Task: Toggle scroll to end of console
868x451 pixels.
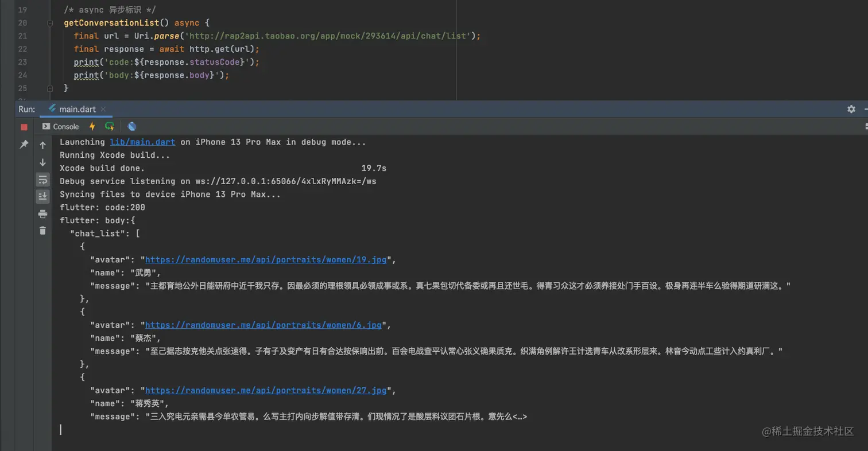Action: click(42, 197)
